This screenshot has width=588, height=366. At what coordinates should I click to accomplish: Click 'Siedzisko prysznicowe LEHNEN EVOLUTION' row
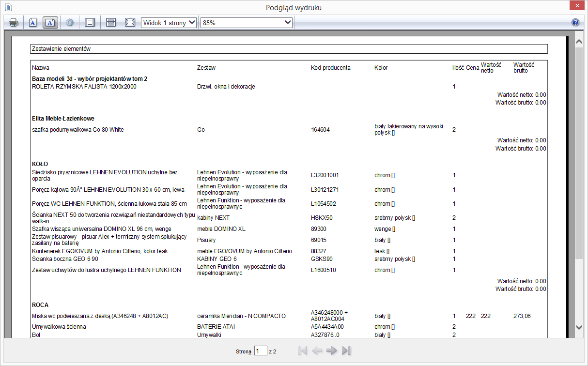coord(105,175)
